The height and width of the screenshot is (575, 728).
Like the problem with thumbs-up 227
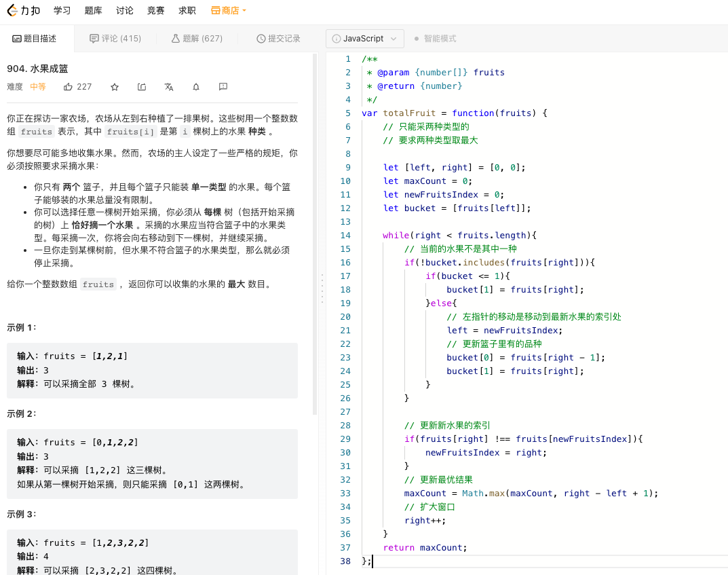77,87
